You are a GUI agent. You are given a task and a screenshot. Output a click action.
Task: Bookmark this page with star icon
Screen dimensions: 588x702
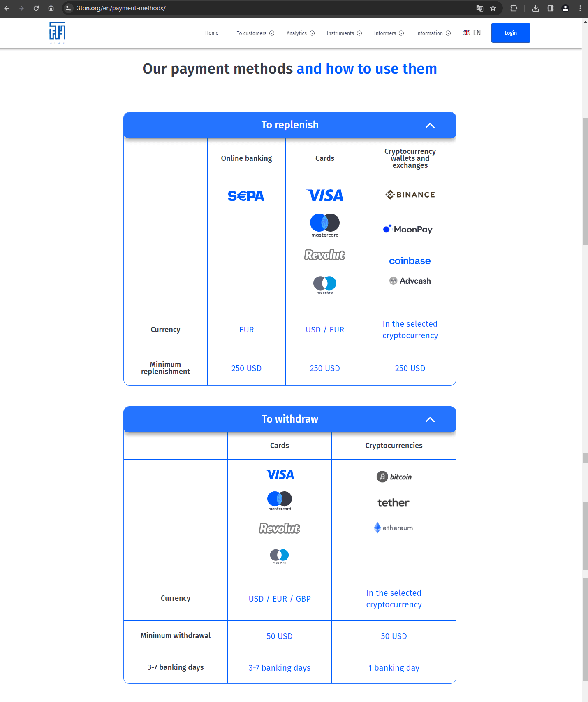tap(493, 8)
